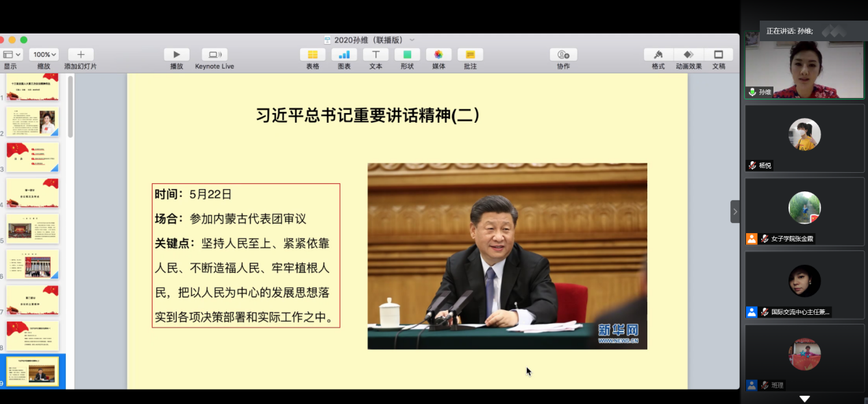Open the zoom level 100% dropdown
The height and width of the screenshot is (404, 868).
tap(45, 55)
